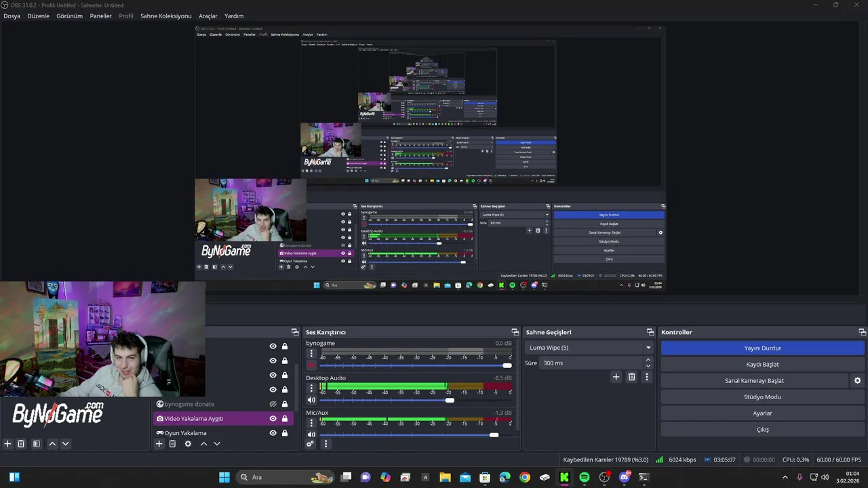Image resolution: width=868 pixels, height=488 pixels.
Task: Decrease transition Süre with down arrow
Action: click(648, 366)
